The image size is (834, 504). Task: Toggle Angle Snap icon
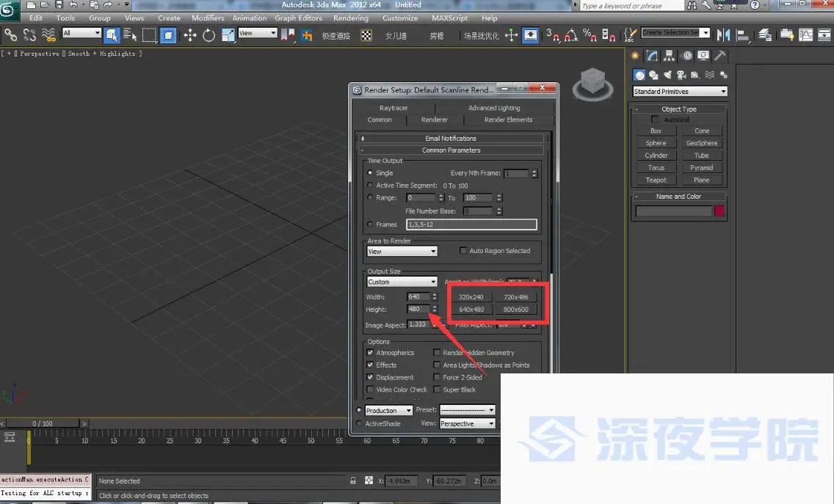(x=571, y=35)
